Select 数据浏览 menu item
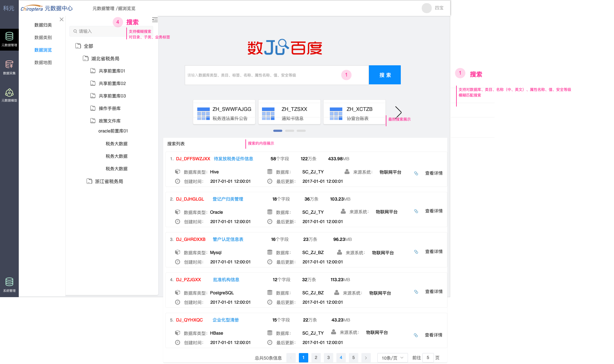614x364 pixels. tap(43, 50)
